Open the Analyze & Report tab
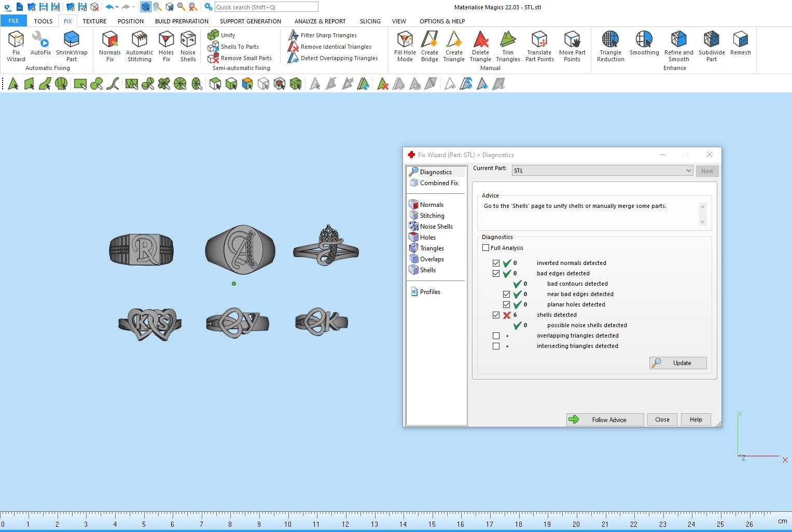The height and width of the screenshot is (532, 792). click(x=319, y=21)
